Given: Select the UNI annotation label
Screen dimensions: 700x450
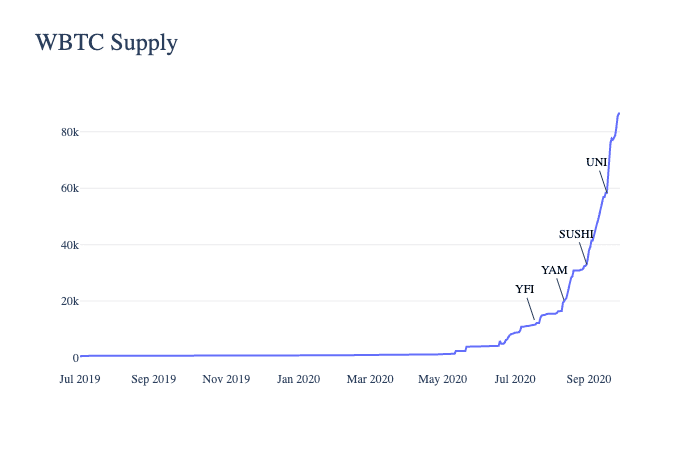Looking at the screenshot, I should coord(596,162).
